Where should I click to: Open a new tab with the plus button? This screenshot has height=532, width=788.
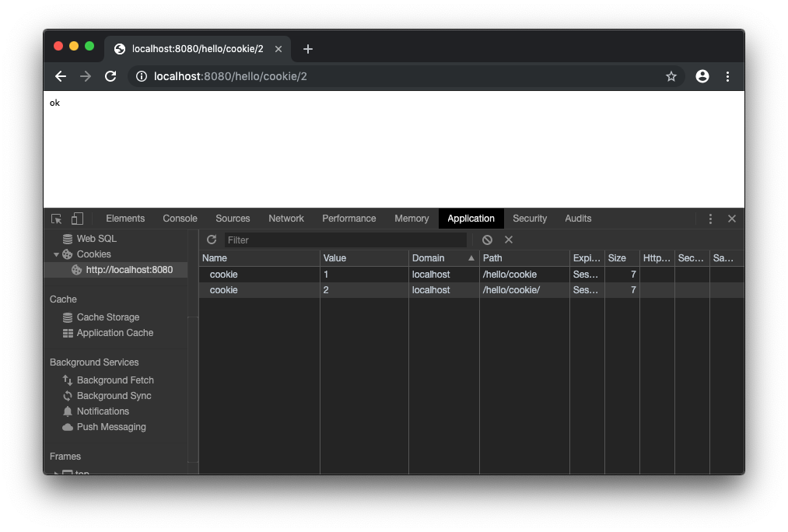(308, 49)
